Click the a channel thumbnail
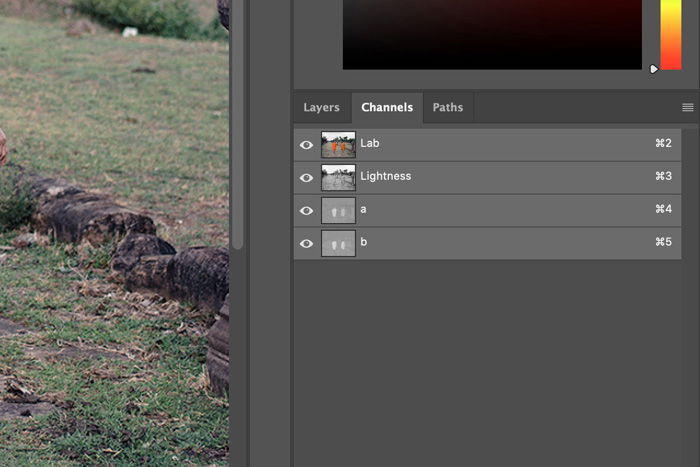Image resolution: width=700 pixels, height=467 pixels. pos(338,211)
